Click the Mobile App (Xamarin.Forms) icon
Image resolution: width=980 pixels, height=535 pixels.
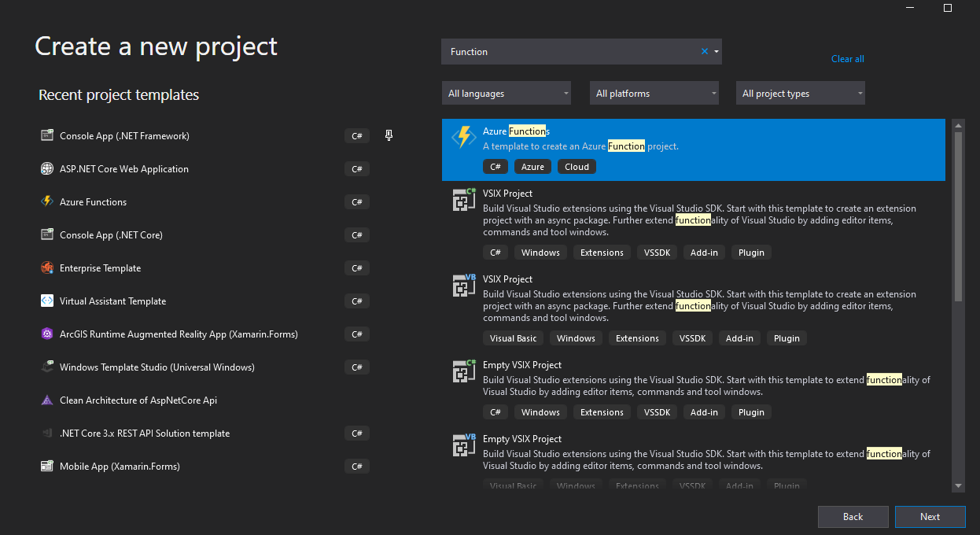[x=47, y=466]
